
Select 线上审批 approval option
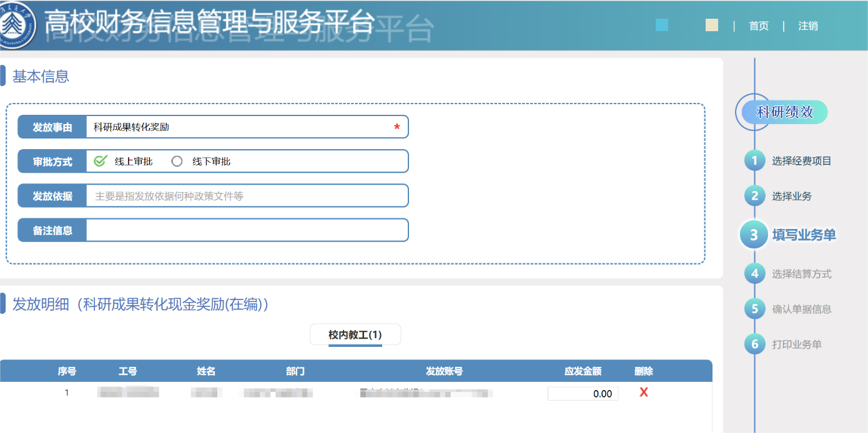click(x=101, y=161)
